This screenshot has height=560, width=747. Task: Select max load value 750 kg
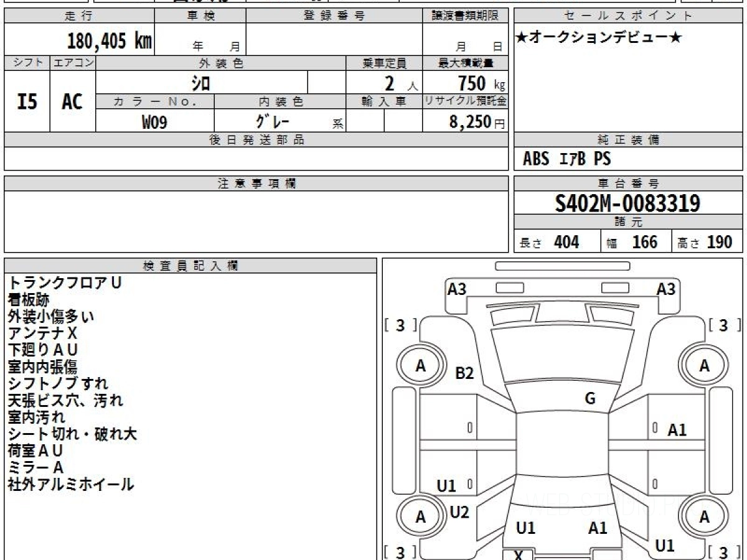click(481, 83)
